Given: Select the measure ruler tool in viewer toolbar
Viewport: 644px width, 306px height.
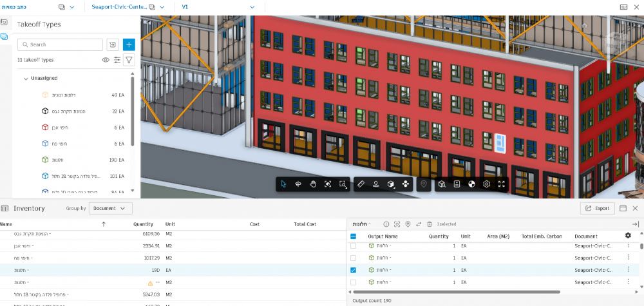Looking at the screenshot, I should coord(361,184).
